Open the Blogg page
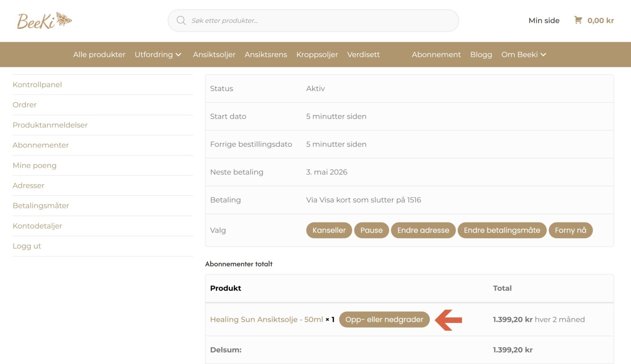The height and width of the screenshot is (364, 631). pyautogui.click(x=481, y=55)
